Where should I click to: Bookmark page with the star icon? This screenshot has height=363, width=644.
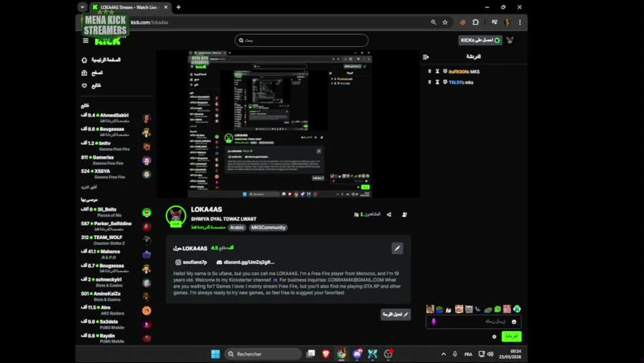point(445,22)
